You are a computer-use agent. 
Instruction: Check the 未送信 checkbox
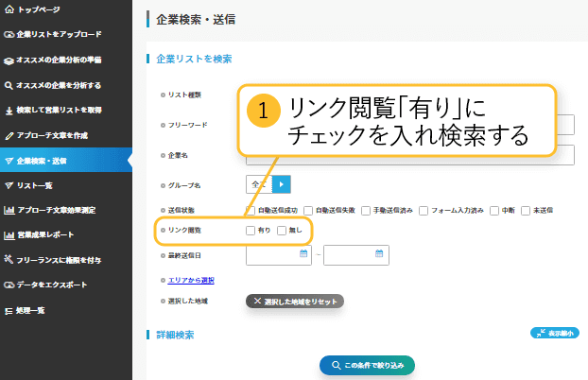tap(526, 211)
